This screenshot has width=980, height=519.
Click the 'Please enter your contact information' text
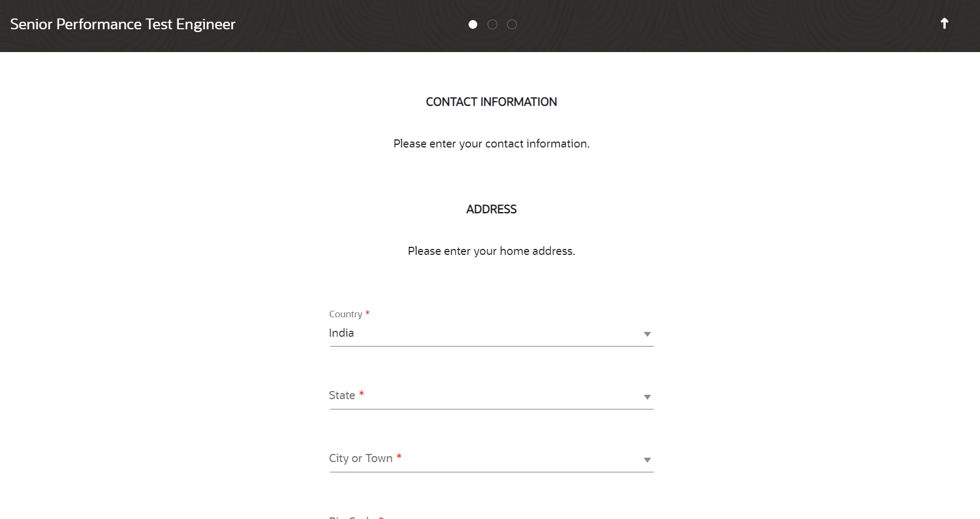click(x=491, y=144)
